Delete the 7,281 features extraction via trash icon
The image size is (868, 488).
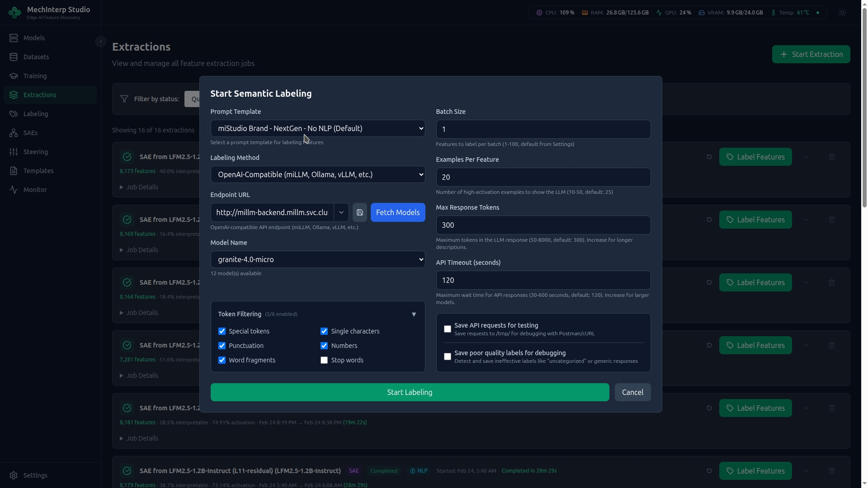point(832,345)
